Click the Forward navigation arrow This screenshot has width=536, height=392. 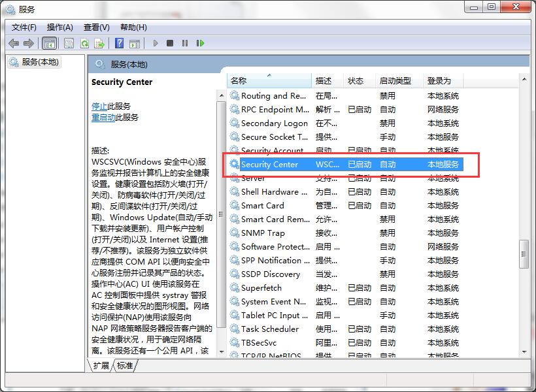(29, 43)
